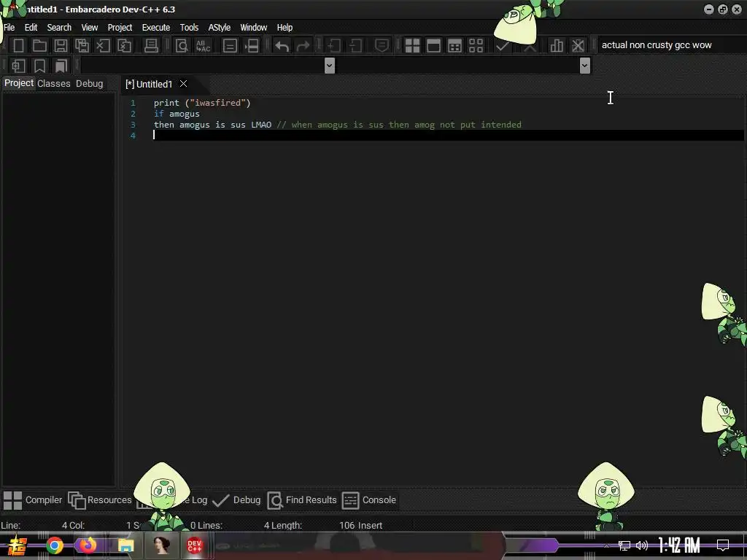The image size is (747, 560).
Task: Open the Compiler bottom panel tab
Action: click(32, 500)
